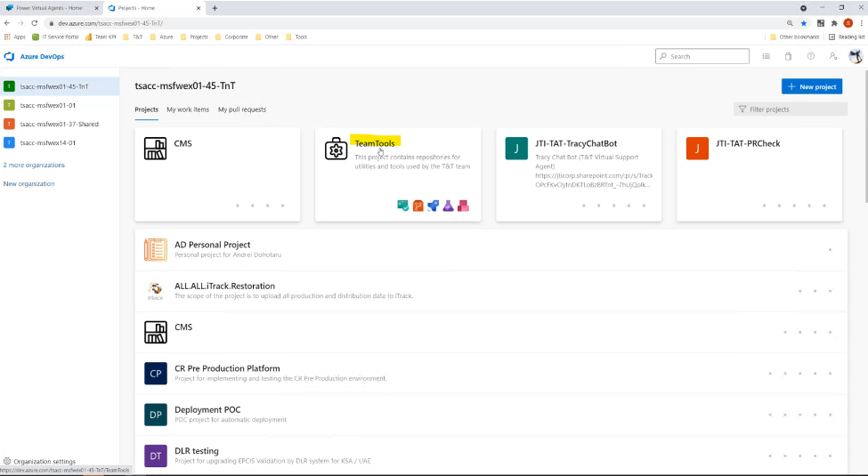Select tsacc-msfwex01-01 organization
The width and height of the screenshot is (868, 476).
tap(60, 105)
